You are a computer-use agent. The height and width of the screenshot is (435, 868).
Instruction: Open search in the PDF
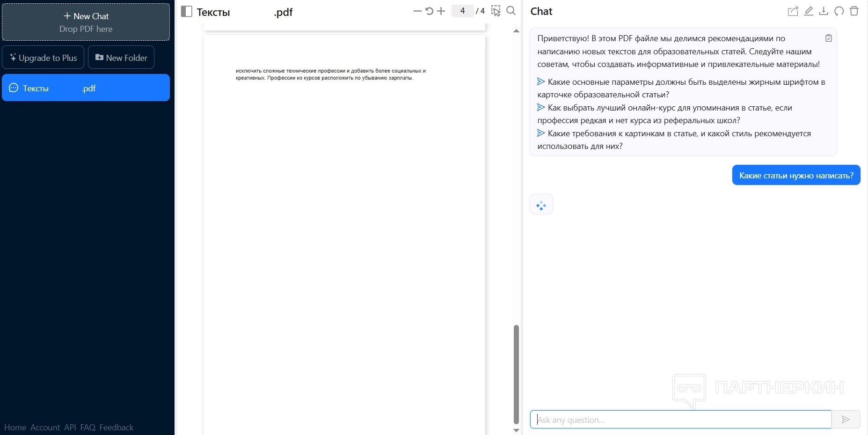coord(511,11)
